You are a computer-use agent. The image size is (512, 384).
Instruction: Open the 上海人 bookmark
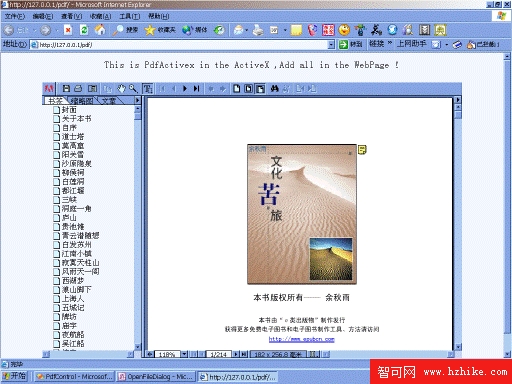pyautogui.click(x=73, y=299)
